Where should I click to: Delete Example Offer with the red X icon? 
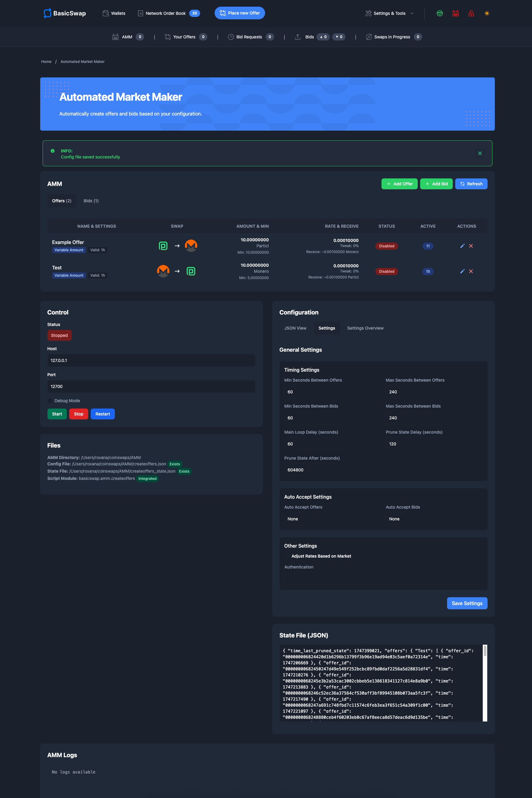pos(471,246)
